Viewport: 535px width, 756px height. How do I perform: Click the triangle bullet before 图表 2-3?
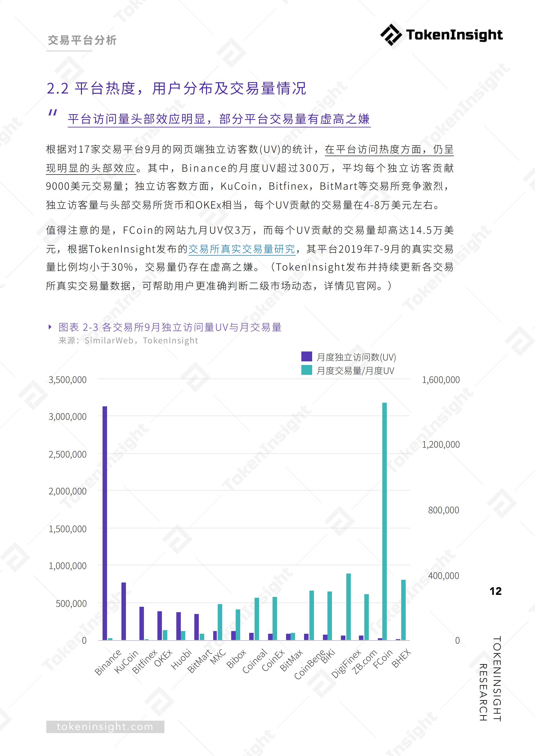pyautogui.click(x=50, y=327)
